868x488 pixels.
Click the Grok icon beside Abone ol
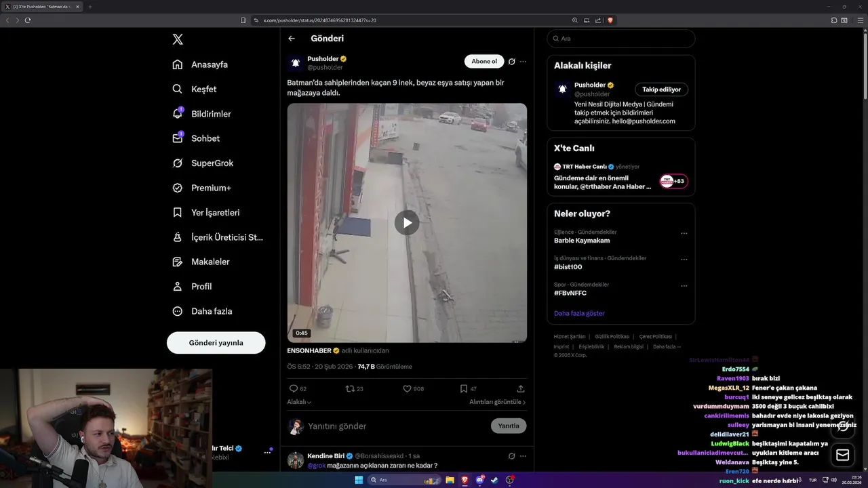(512, 62)
